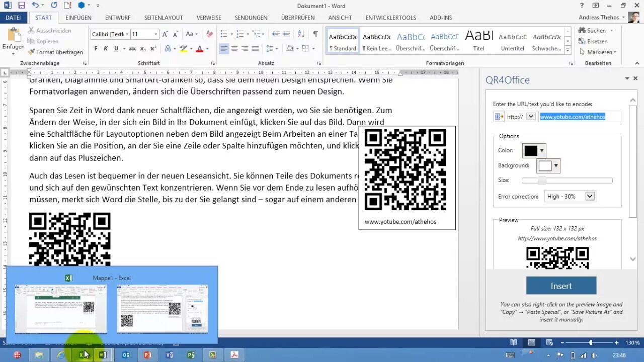Screen dimensions: 644x362
Task: Open Outlook from the taskbar
Action: 126,355
